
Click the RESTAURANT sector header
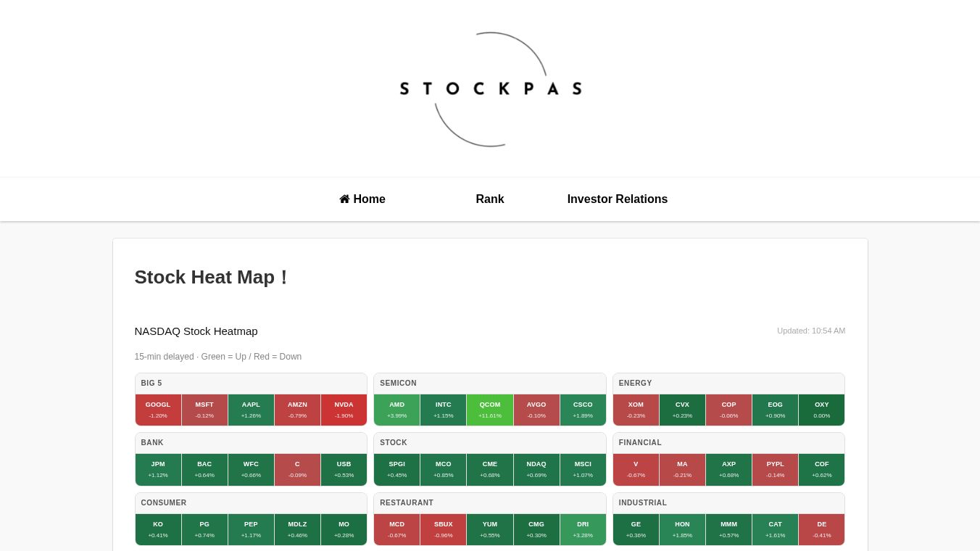tap(490, 503)
